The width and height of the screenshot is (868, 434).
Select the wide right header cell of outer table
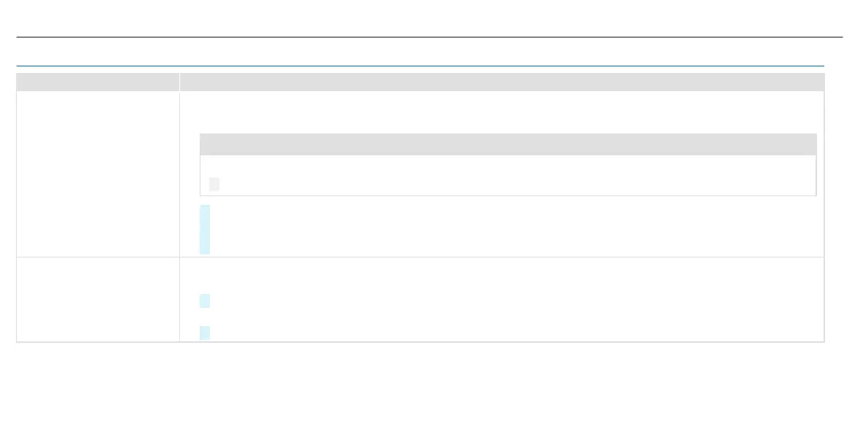tap(502, 82)
